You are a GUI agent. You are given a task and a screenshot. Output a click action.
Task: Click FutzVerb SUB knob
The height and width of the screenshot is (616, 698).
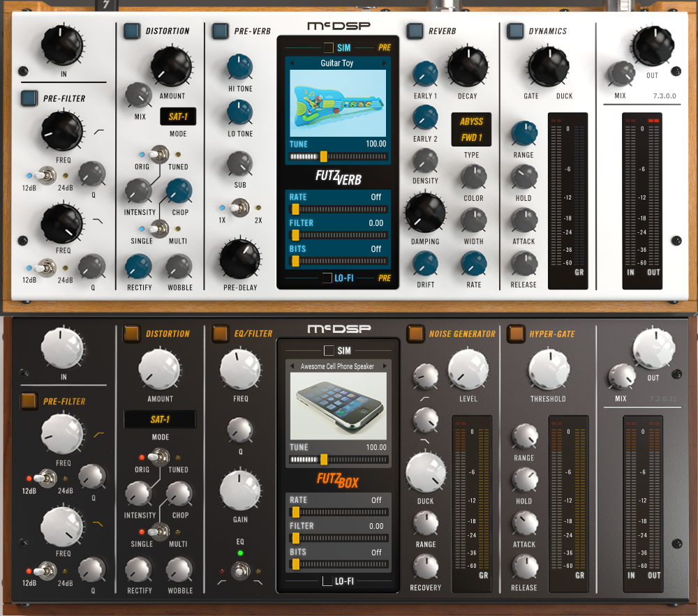point(240,163)
